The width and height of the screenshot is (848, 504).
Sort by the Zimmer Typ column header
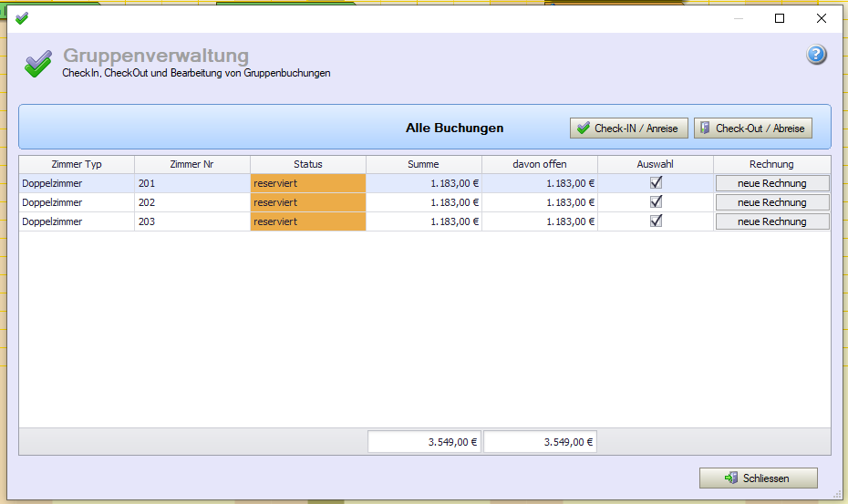pyautogui.click(x=77, y=164)
